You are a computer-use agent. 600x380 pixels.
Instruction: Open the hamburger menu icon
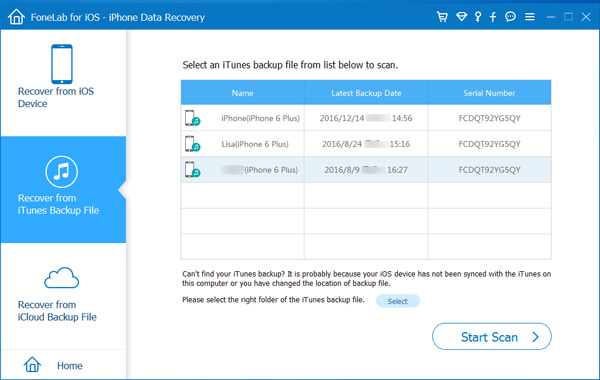[530, 17]
